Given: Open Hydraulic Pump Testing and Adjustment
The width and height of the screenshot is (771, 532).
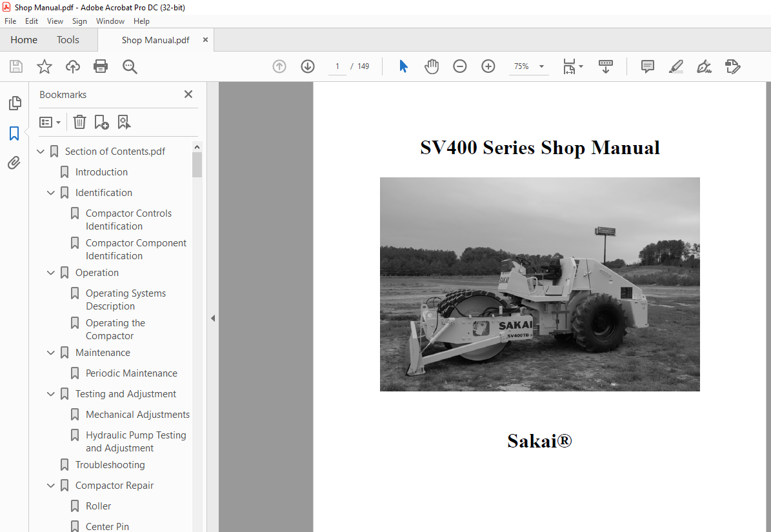Looking at the screenshot, I should tap(136, 442).
